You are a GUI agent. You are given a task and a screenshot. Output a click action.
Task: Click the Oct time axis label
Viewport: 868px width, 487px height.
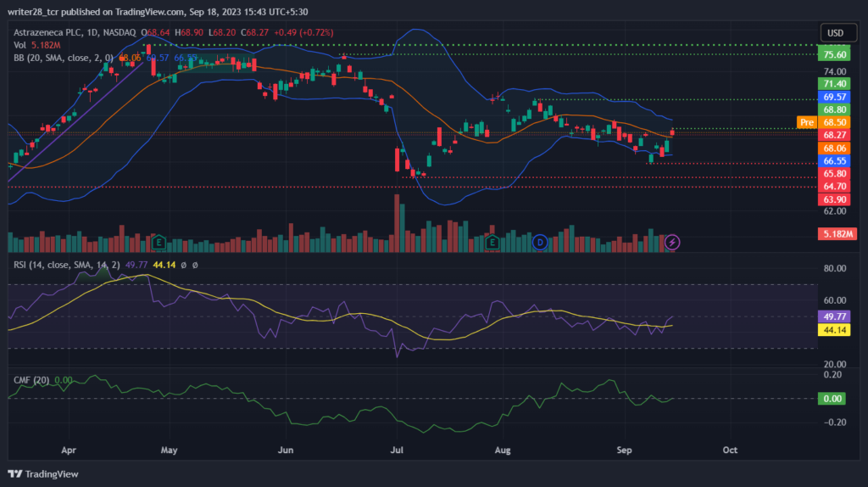pyautogui.click(x=730, y=450)
